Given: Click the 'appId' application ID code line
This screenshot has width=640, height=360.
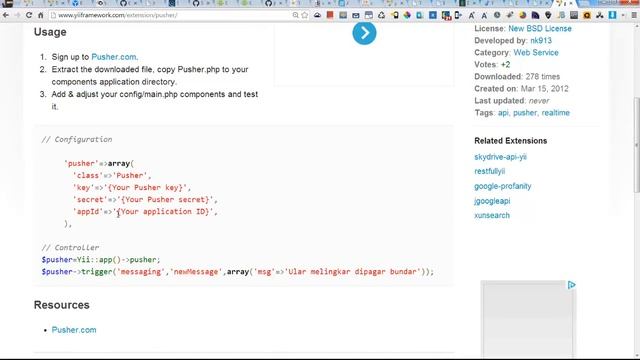Looking at the screenshot, I should coord(145,212).
